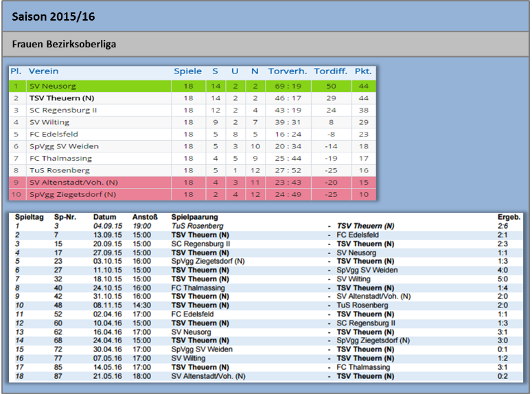Viewport: 532px width, 394px height.
Task: Click match date '04.09.15'
Action: 108,226
